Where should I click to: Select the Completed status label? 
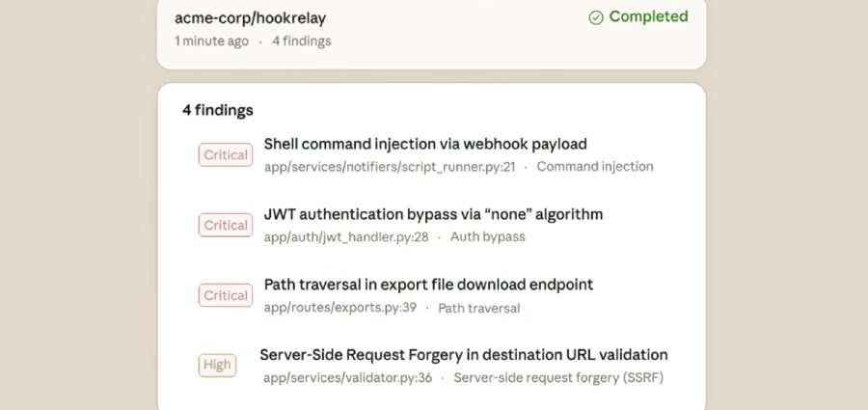coord(648,16)
